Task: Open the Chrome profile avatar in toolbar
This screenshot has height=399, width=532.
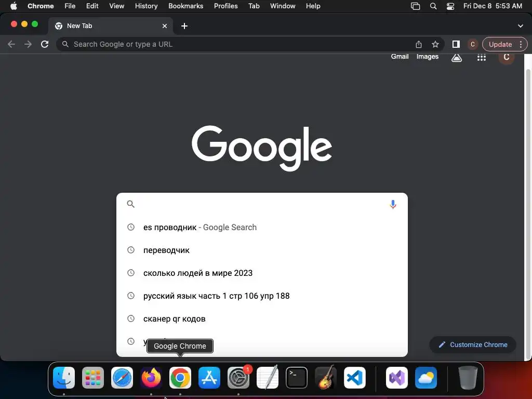Action: (x=473, y=44)
